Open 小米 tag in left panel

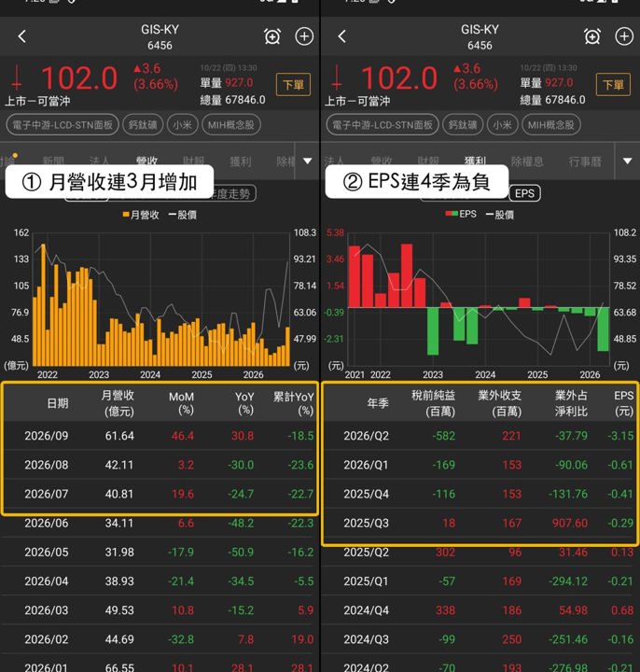183,125
